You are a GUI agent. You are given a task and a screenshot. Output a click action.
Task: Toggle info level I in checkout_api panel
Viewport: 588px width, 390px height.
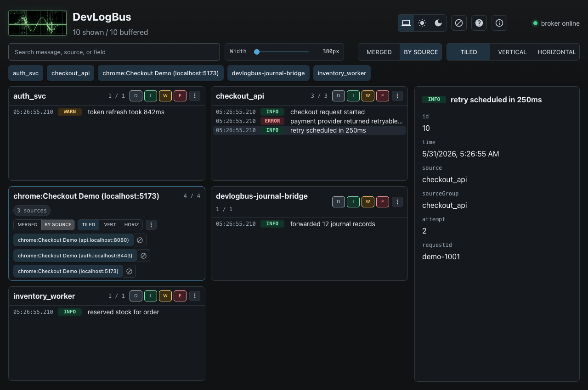tap(353, 96)
